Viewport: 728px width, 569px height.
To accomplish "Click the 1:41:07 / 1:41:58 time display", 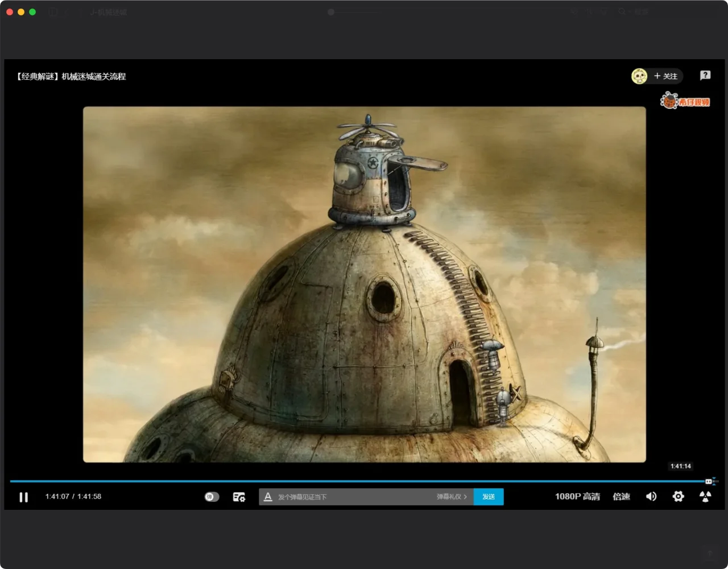I will click(73, 497).
